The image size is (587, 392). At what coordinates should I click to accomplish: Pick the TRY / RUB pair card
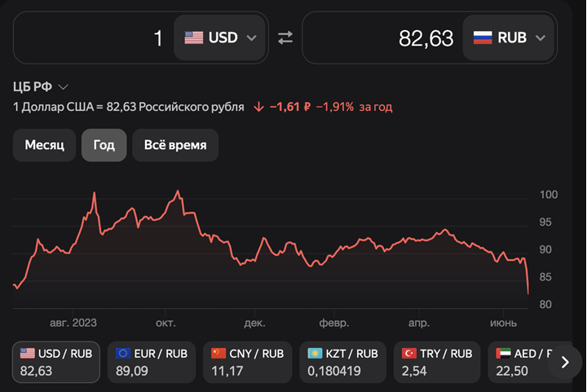437,362
